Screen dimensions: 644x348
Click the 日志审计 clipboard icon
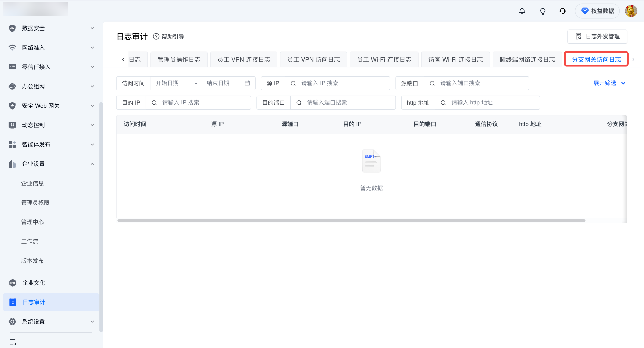[x=13, y=302]
